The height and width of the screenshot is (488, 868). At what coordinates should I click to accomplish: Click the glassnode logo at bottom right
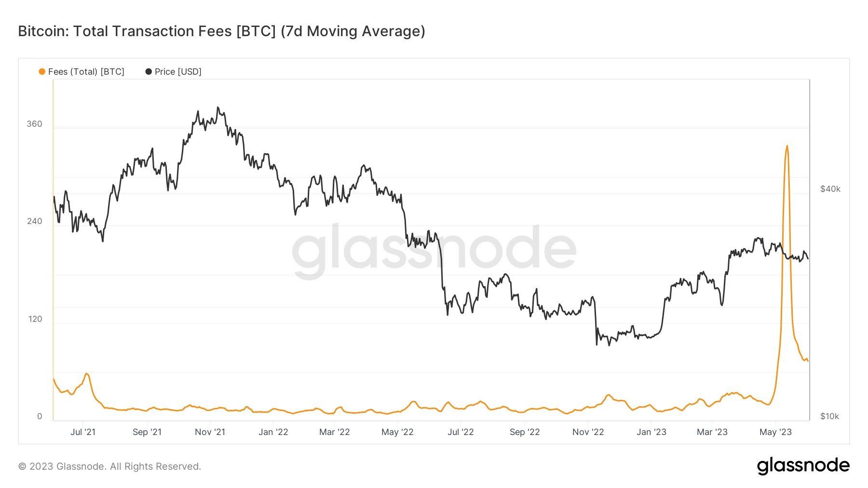tap(803, 466)
